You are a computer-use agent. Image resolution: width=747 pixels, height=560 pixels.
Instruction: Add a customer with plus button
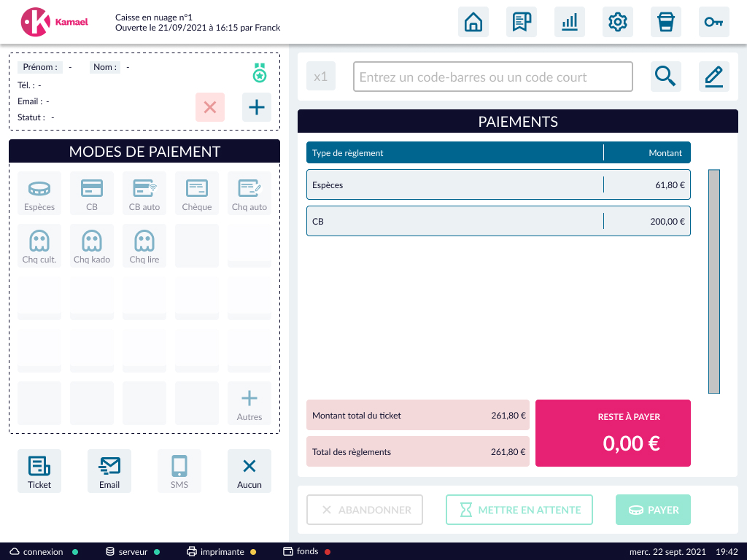click(257, 107)
